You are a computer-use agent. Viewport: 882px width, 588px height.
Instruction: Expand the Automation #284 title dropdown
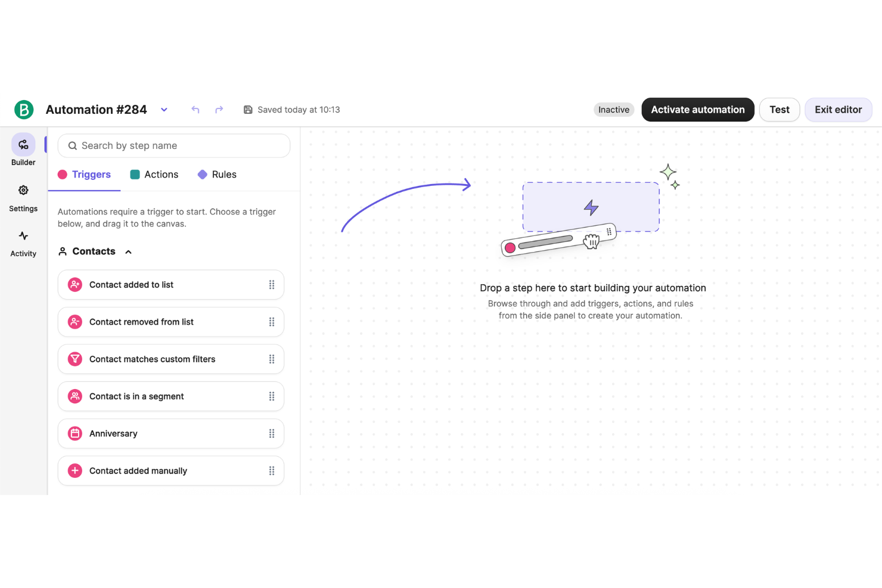pos(164,110)
